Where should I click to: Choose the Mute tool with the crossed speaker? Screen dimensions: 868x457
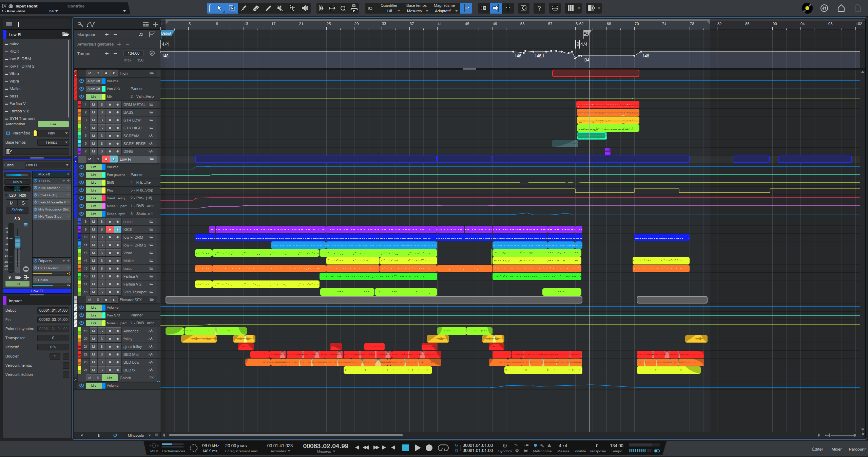280,8
